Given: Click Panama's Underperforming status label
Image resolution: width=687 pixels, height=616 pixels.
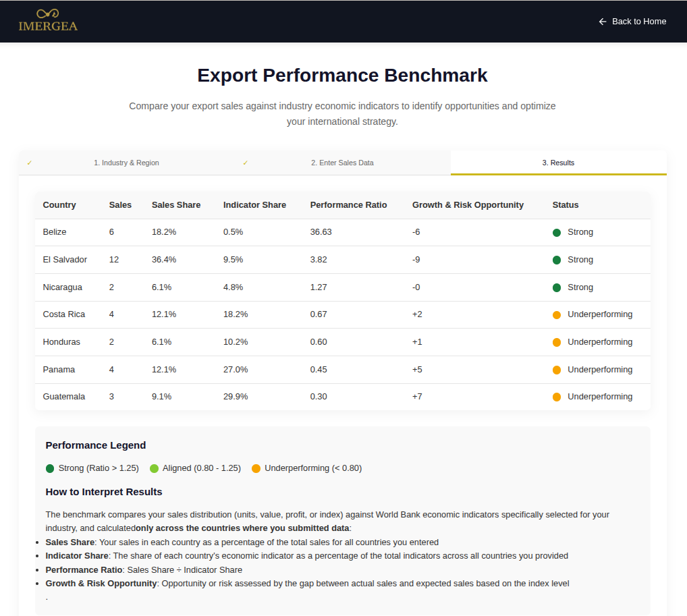Looking at the screenshot, I should 600,369.
